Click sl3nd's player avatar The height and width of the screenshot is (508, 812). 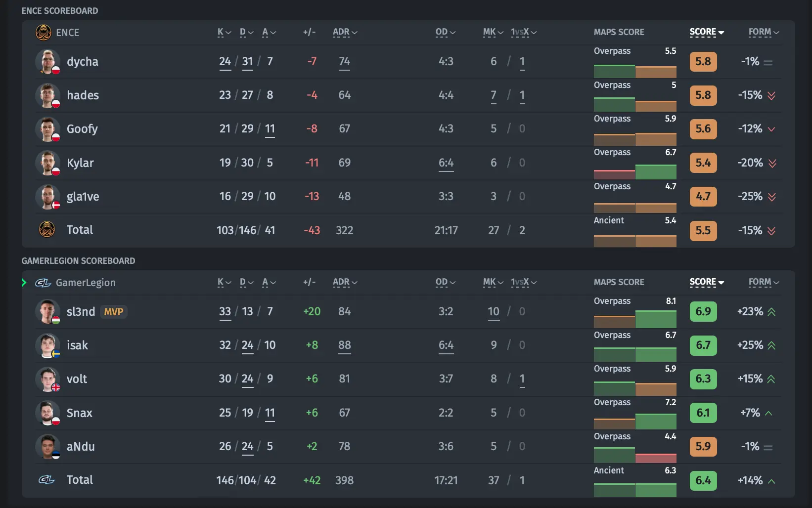[47, 312]
